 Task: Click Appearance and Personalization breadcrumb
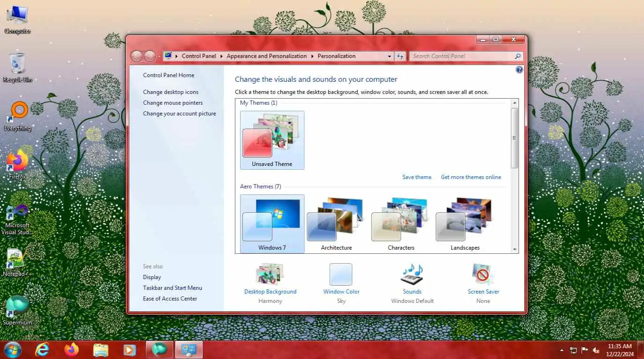coord(267,56)
